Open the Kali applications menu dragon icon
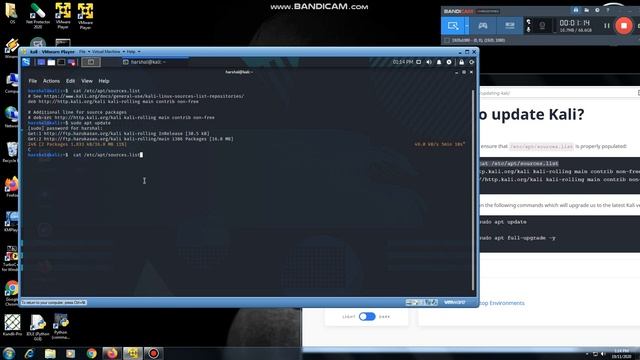This screenshot has height=360, width=640. pyautogui.click(x=26, y=62)
